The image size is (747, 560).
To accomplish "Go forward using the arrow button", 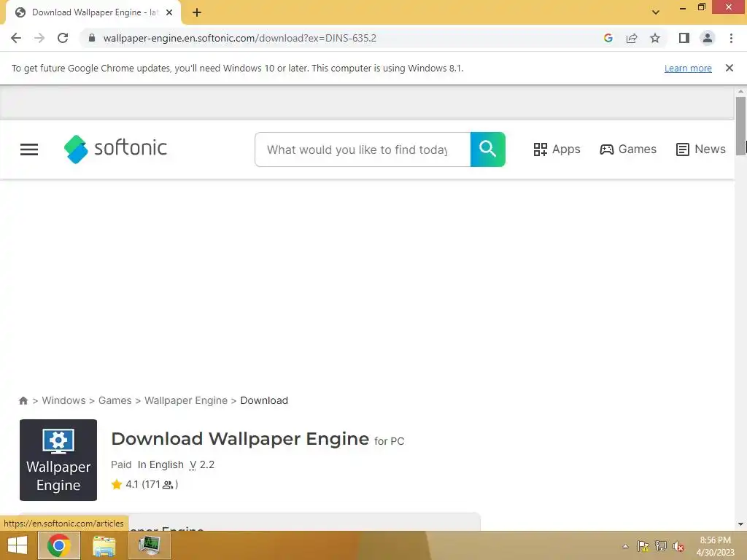I will pyautogui.click(x=39, y=38).
